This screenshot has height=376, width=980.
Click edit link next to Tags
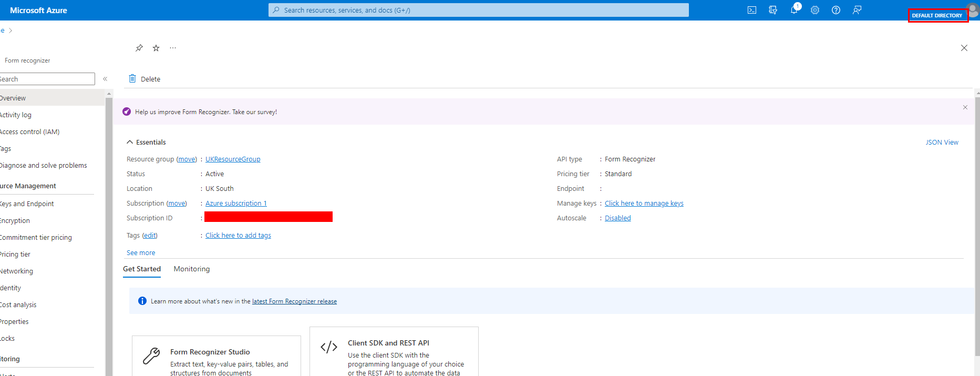click(x=150, y=235)
